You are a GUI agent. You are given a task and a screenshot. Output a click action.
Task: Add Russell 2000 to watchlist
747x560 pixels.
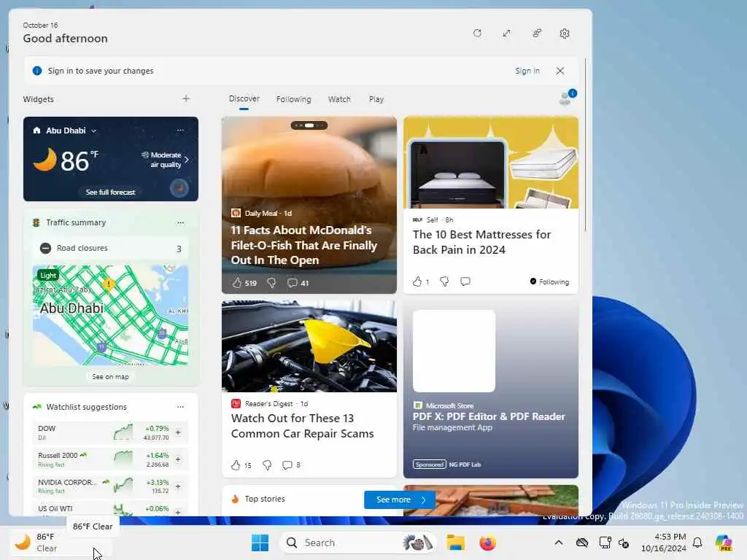pyautogui.click(x=178, y=459)
